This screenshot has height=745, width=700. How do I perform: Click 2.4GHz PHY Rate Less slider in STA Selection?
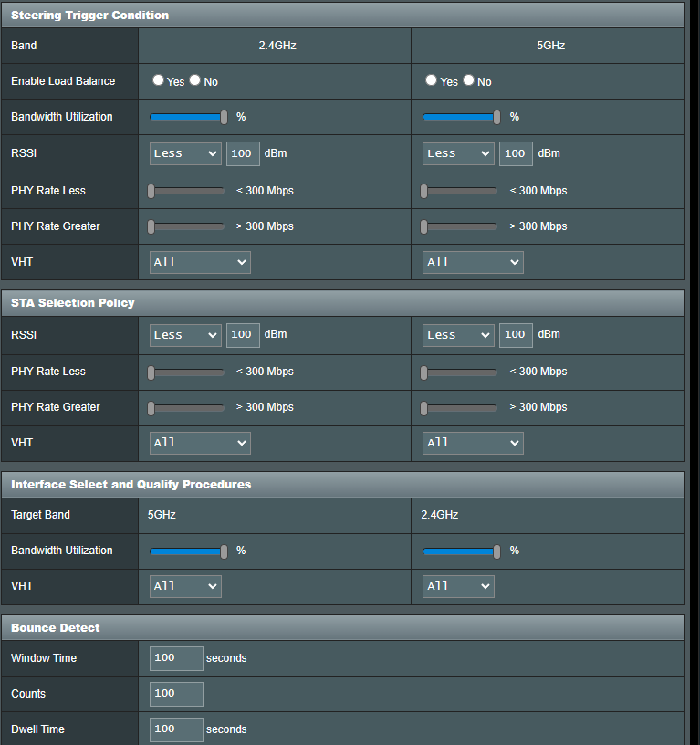point(186,372)
